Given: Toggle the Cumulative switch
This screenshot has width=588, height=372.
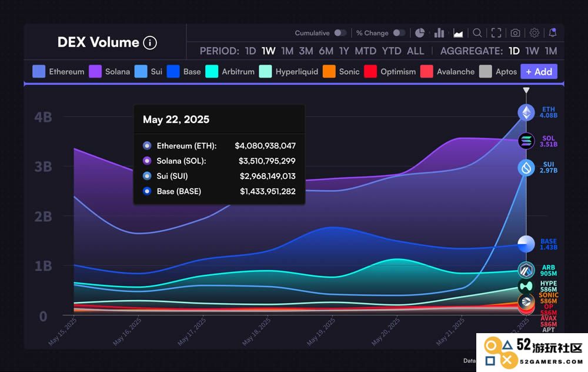Looking at the screenshot, I should (340, 33).
